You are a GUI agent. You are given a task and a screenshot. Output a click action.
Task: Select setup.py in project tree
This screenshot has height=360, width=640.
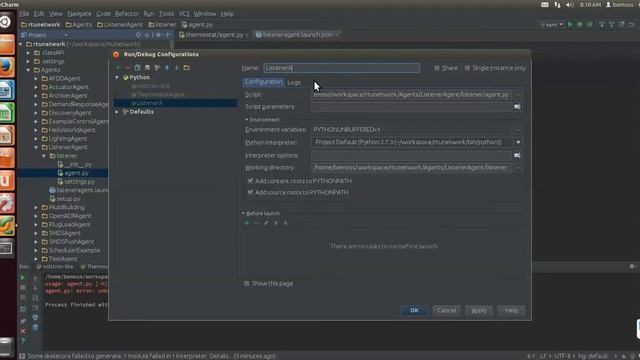(x=65, y=199)
